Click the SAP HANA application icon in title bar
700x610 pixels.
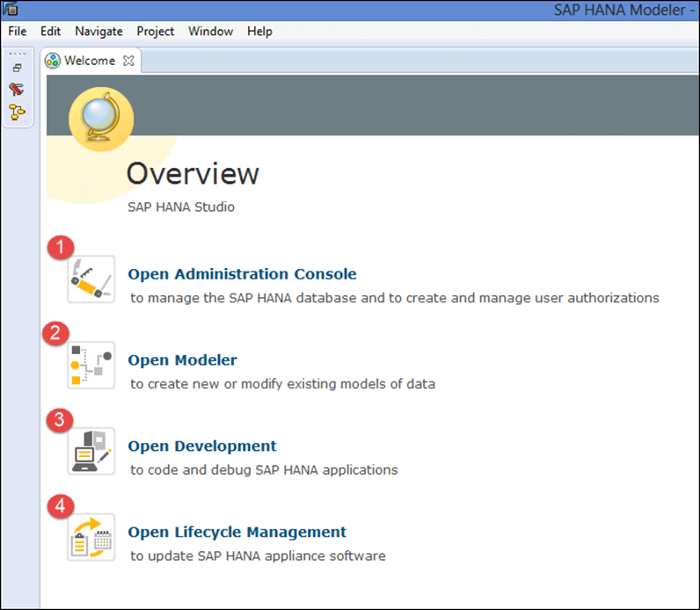point(12,10)
